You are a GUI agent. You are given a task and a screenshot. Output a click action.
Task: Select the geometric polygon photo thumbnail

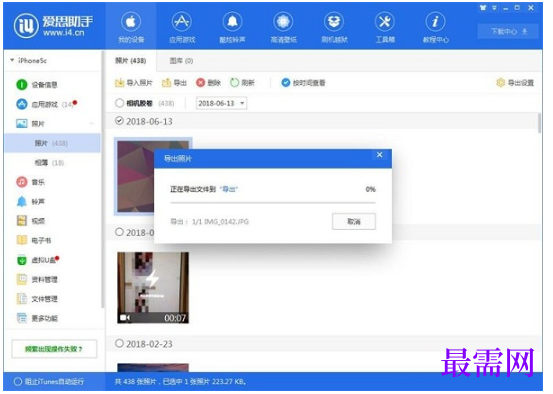135,176
